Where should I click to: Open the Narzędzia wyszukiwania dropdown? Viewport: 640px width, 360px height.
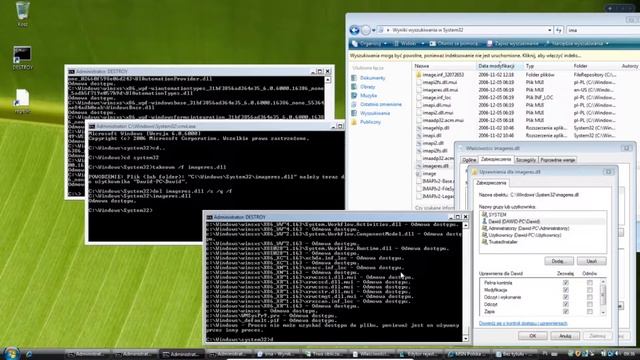click(x=577, y=44)
